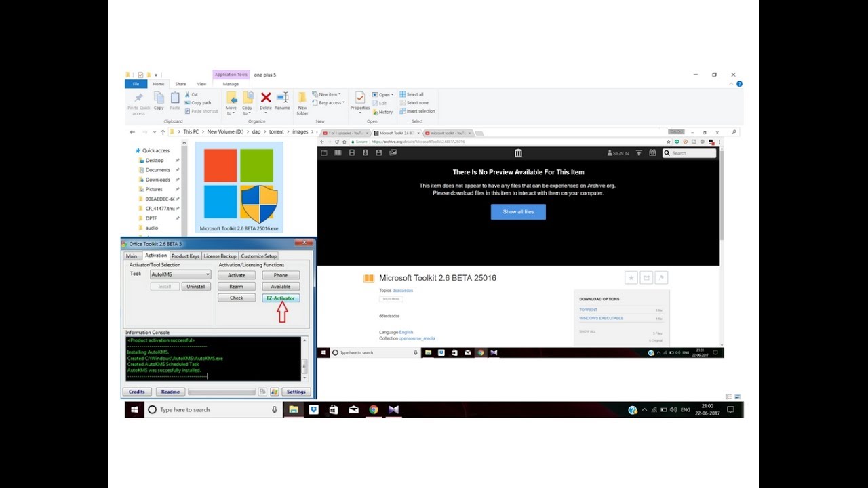This screenshot has width=868, height=488.
Task: Select Downloads in Quick access
Action: click(158, 180)
